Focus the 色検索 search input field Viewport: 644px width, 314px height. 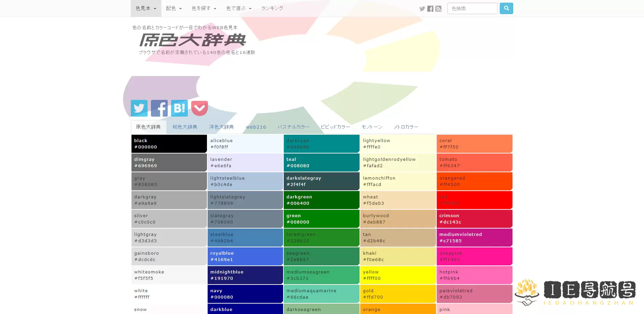(x=472, y=8)
